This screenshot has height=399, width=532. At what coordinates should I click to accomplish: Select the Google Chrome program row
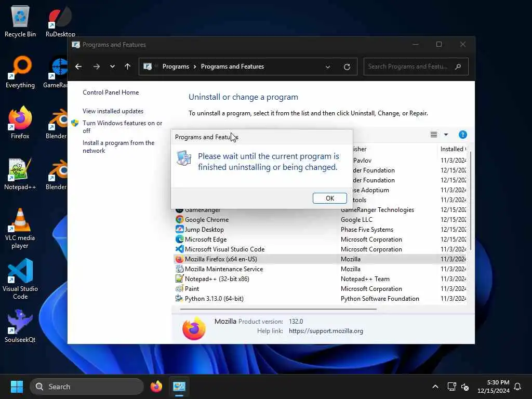click(321, 220)
